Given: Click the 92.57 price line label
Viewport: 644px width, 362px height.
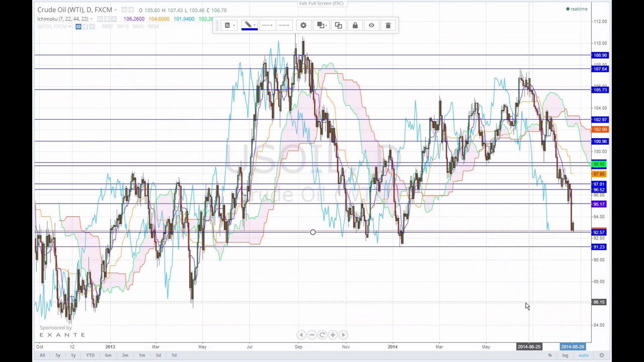Looking at the screenshot, I should pos(600,232).
